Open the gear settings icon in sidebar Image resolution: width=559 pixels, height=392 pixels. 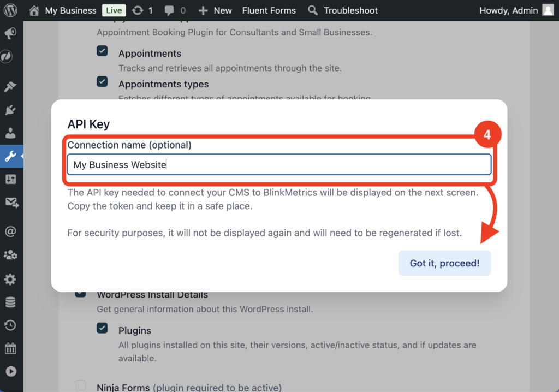click(10, 280)
